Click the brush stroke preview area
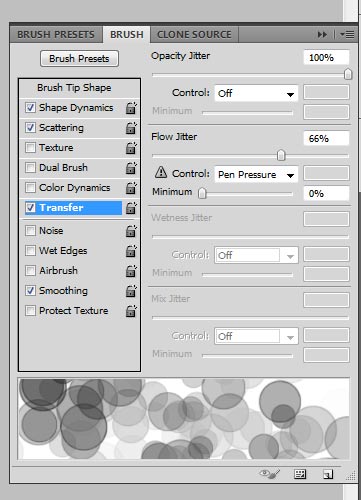The image size is (361, 500). click(x=184, y=419)
